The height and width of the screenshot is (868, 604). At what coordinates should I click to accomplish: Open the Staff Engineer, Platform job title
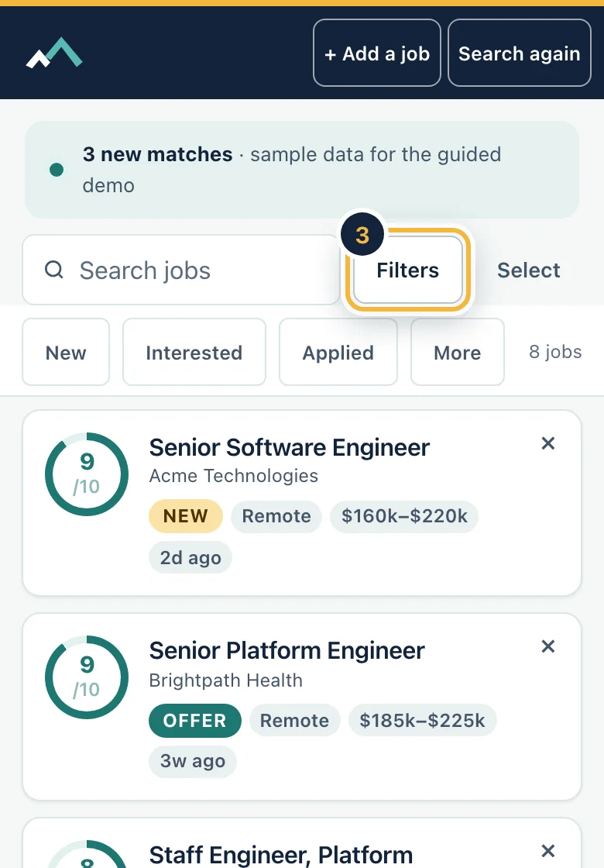coord(281,855)
